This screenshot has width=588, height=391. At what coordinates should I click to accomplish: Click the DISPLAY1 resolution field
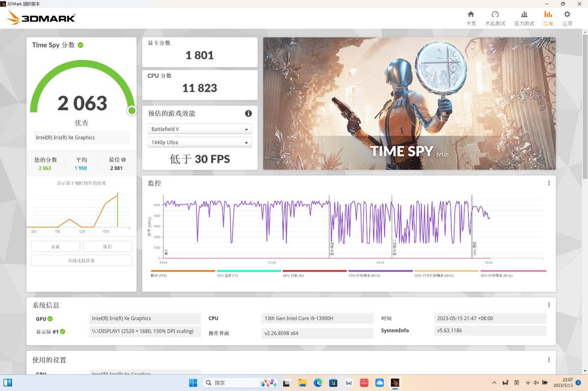[145, 331]
